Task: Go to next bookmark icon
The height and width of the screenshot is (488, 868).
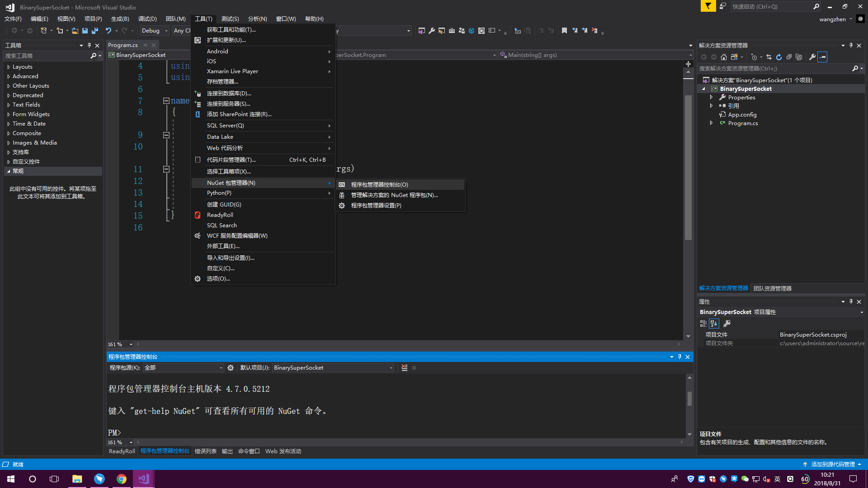Action: click(585, 31)
